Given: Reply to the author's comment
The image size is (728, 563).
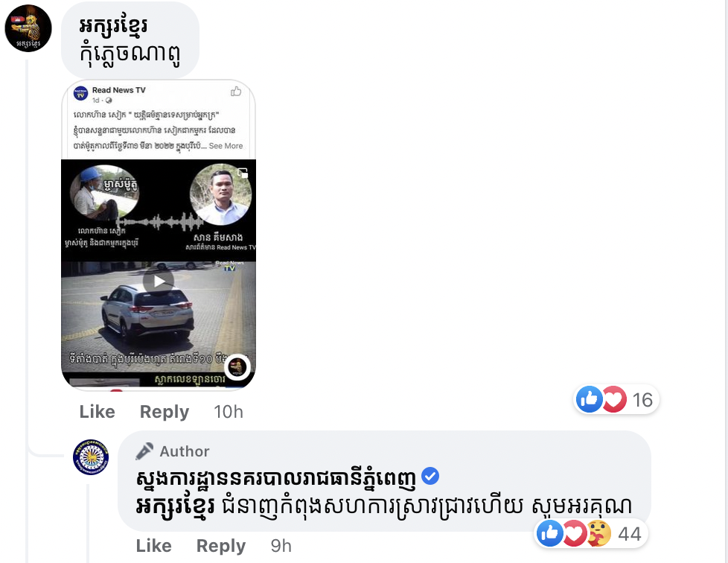Looking at the screenshot, I should [221, 546].
